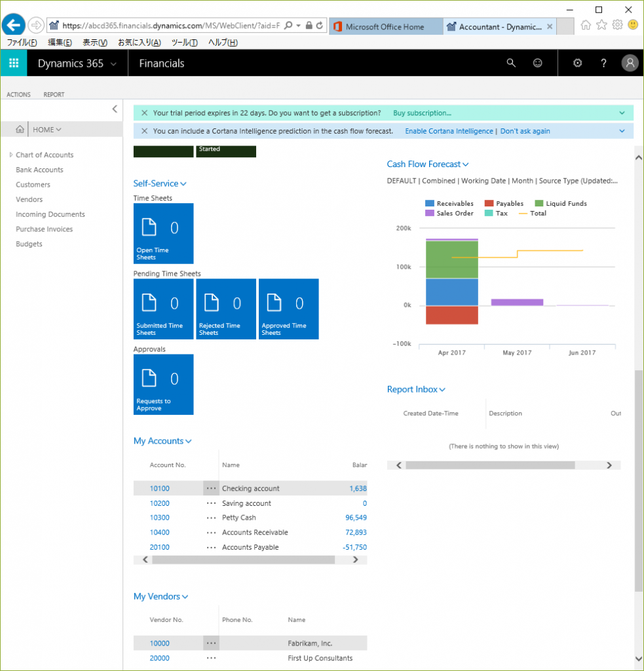Open row menu for Saving account

click(211, 503)
